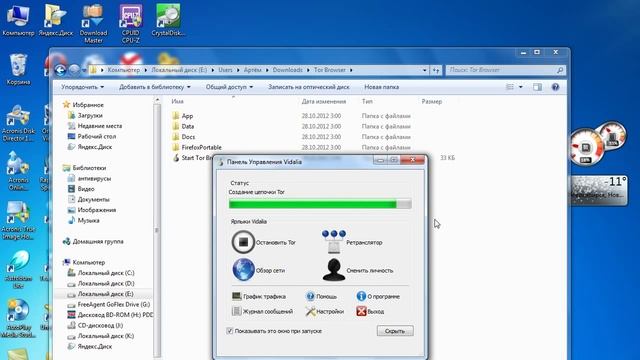Click the Библиотеки tree node

pos(89,168)
